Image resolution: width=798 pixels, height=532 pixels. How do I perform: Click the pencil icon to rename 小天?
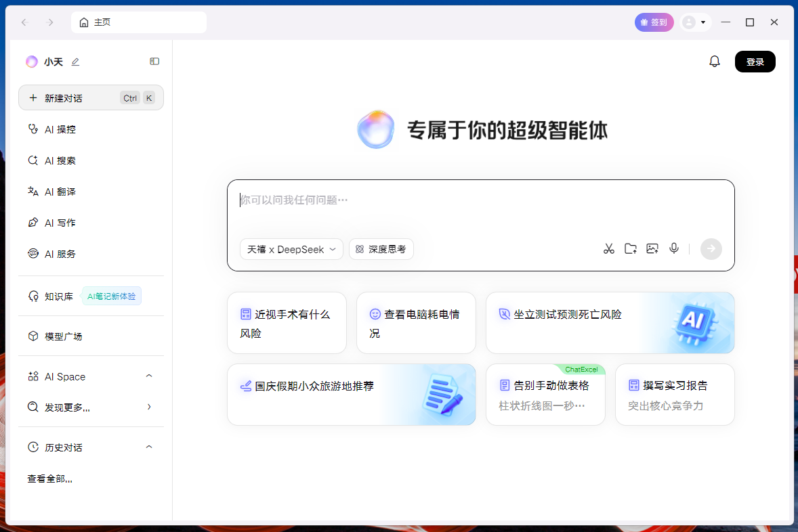click(x=75, y=62)
